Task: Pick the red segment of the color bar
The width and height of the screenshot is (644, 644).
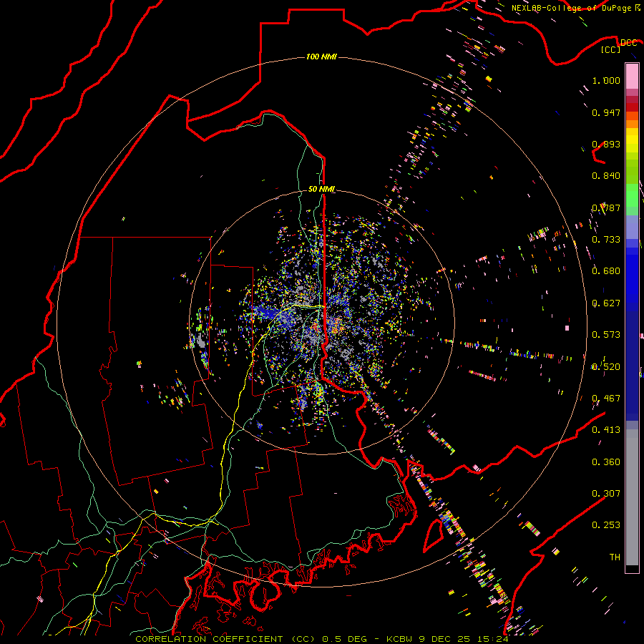Action: click(x=632, y=107)
